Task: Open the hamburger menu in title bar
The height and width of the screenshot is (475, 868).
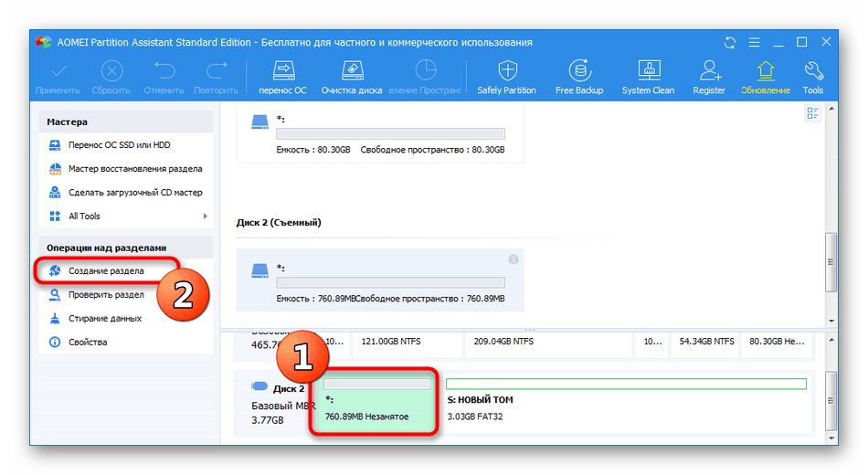Action: [x=754, y=43]
